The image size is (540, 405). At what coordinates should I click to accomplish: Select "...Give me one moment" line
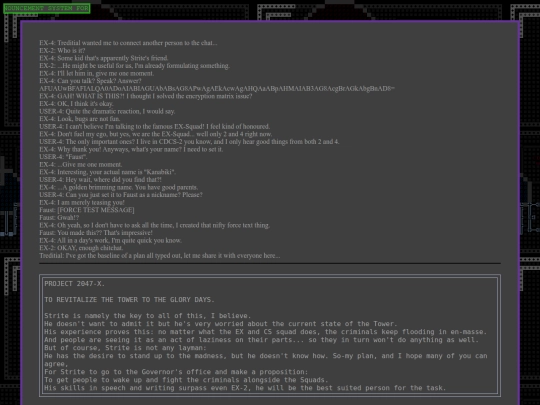[x=81, y=164]
